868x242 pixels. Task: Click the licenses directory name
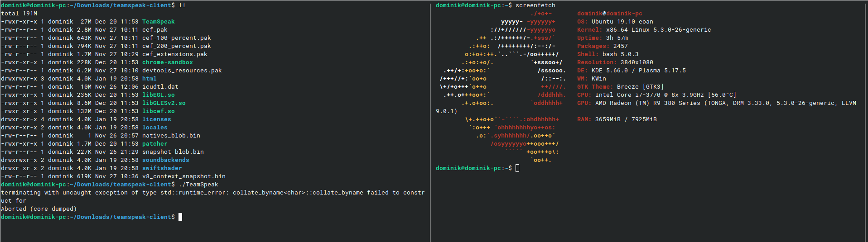click(156, 119)
